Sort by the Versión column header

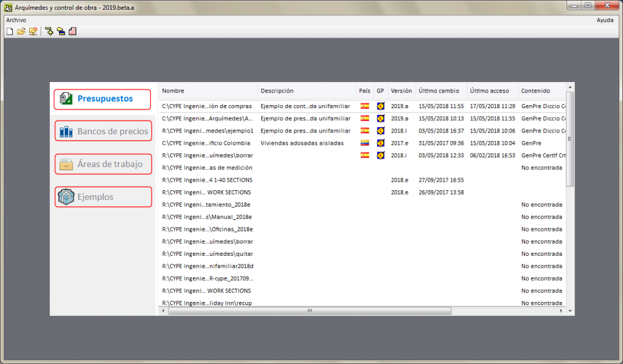tap(402, 91)
